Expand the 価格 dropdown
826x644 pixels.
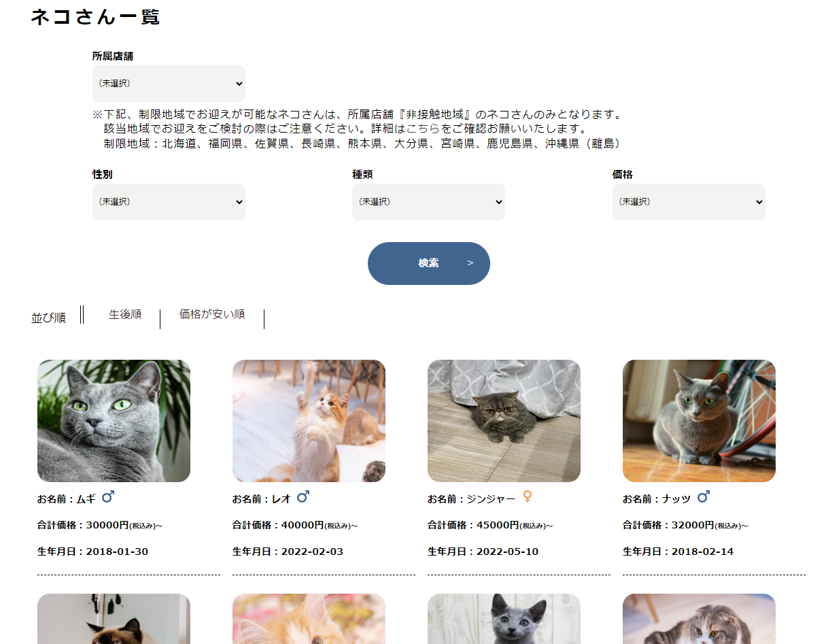click(x=689, y=202)
